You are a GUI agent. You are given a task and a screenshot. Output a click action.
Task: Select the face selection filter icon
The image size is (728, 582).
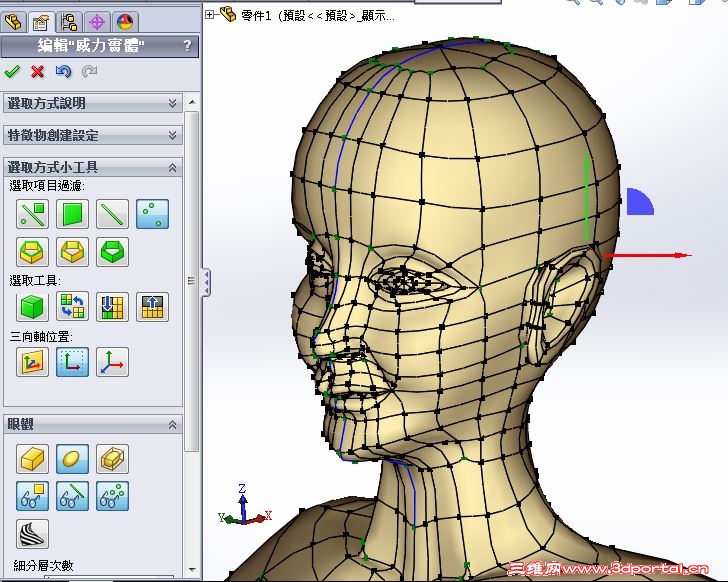(72, 214)
